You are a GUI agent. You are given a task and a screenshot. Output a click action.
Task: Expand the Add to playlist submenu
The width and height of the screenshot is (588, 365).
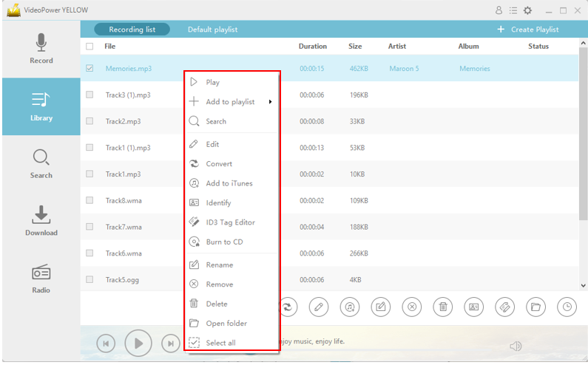(231, 102)
